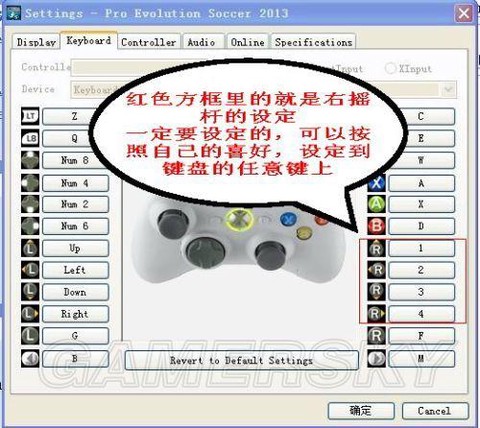Switch to the Display tab
This screenshot has width=480, height=428.
(x=36, y=42)
